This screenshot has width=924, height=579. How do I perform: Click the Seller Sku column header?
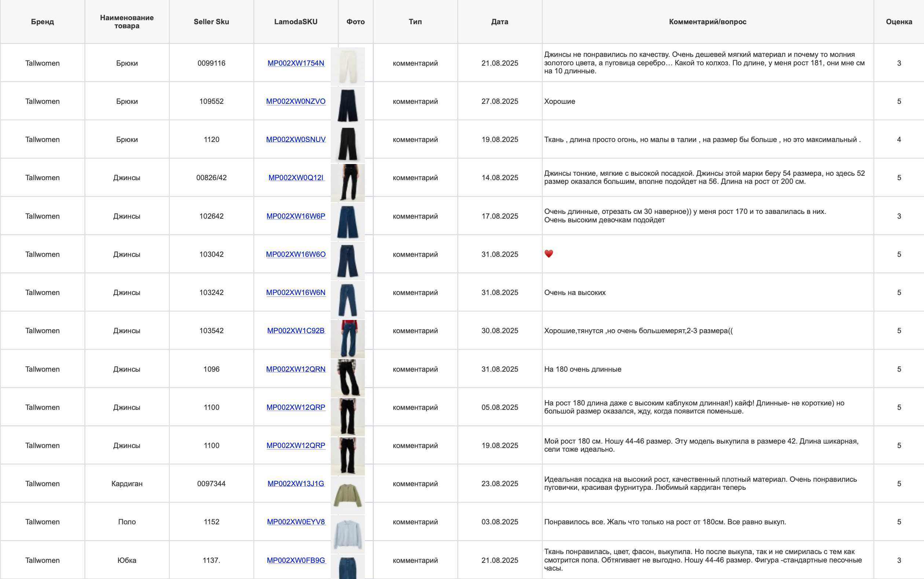(x=212, y=22)
